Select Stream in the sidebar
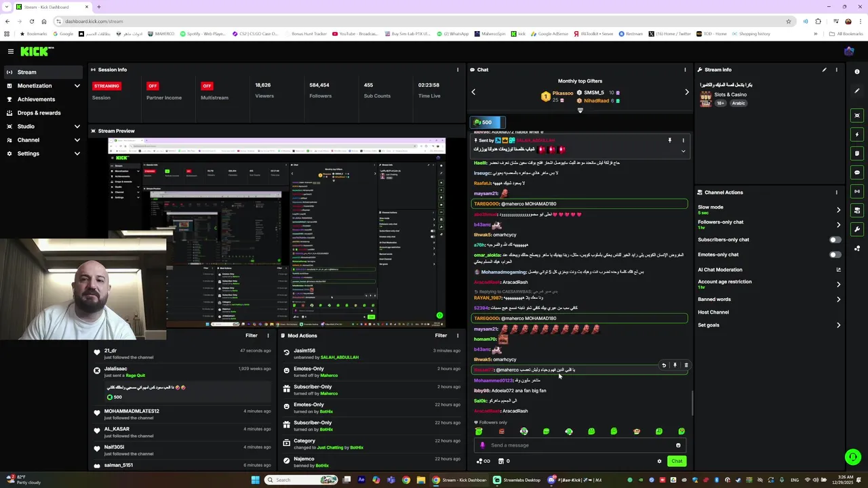The height and width of the screenshot is (488, 868). point(42,73)
